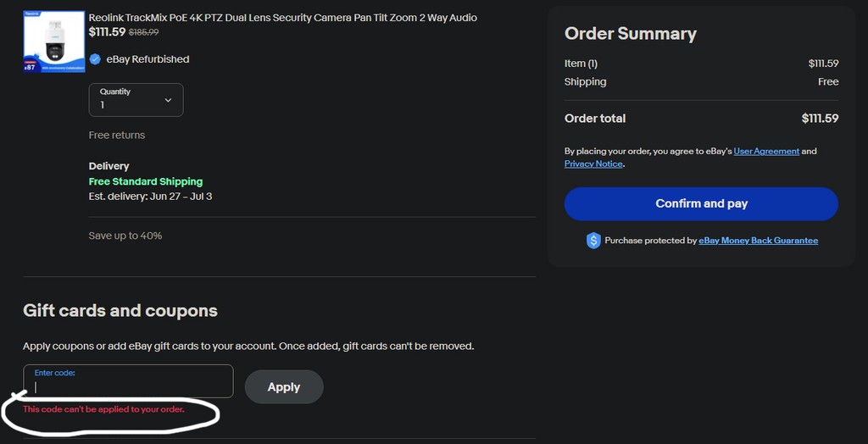Open the Privacy Notice link
868x444 pixels.
pos(593,164)
